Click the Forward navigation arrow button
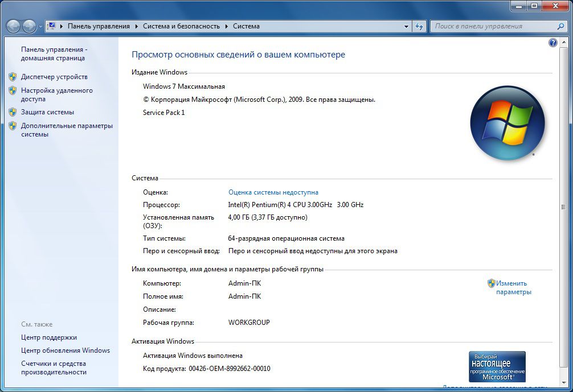 [29, 26]
